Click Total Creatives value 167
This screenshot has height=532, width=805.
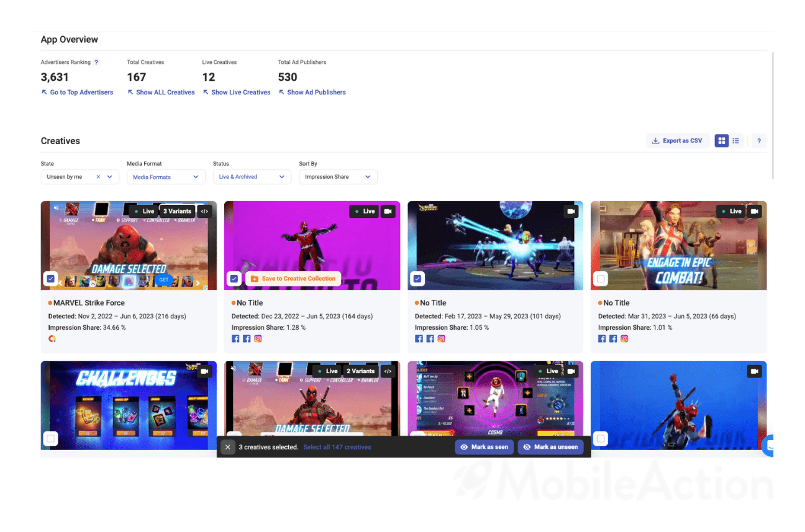(137, 77)
